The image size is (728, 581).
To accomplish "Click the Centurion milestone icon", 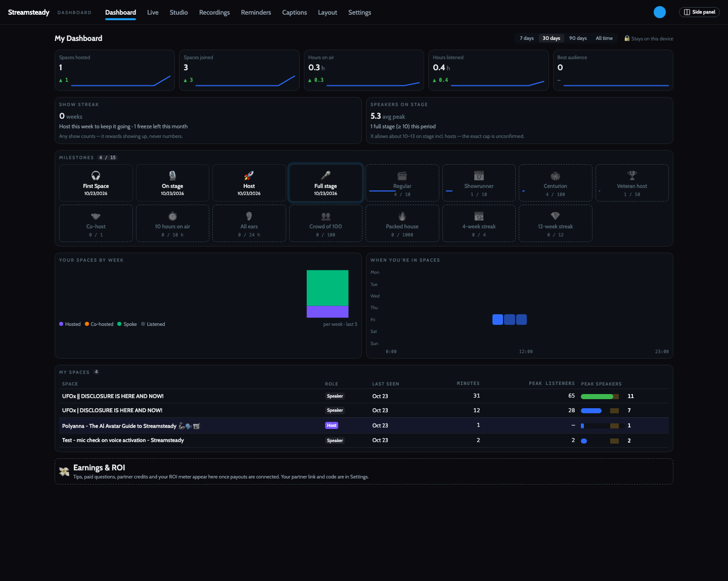I will pyautogui.click(x=555, y=175).
